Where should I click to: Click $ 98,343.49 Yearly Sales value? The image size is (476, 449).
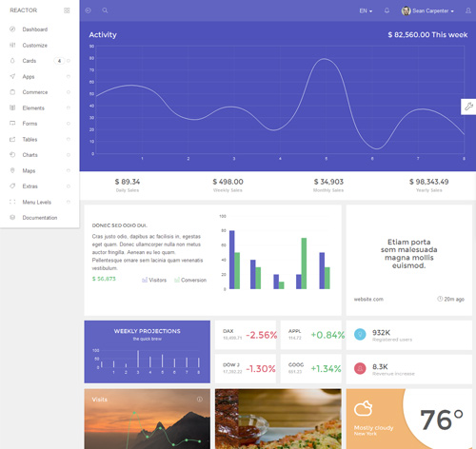coord(428,182)
